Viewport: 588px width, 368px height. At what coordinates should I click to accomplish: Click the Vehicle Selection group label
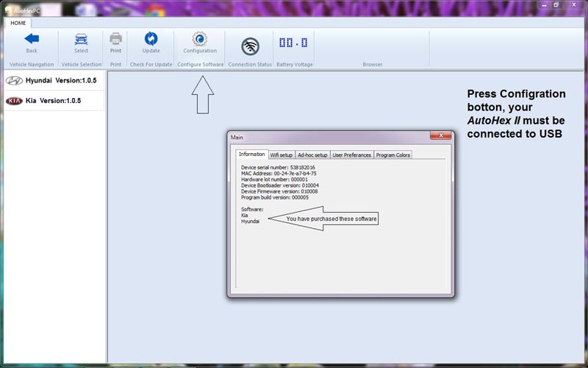coord(82,65)
